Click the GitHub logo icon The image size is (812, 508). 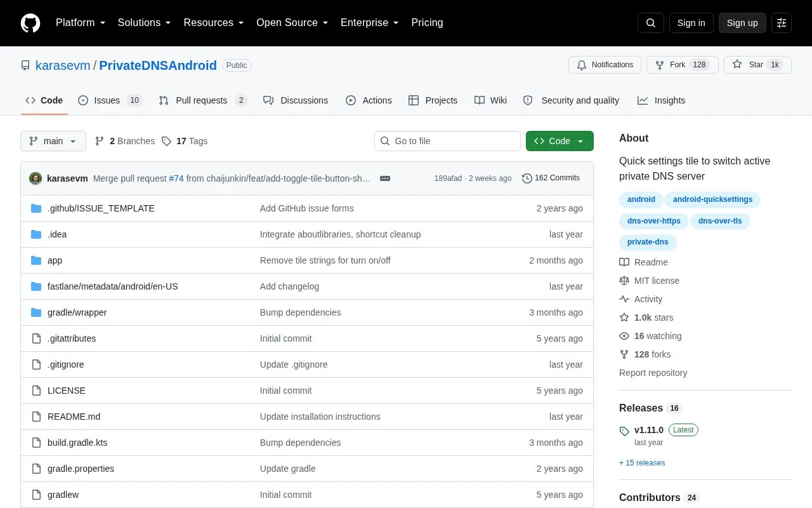30,23
